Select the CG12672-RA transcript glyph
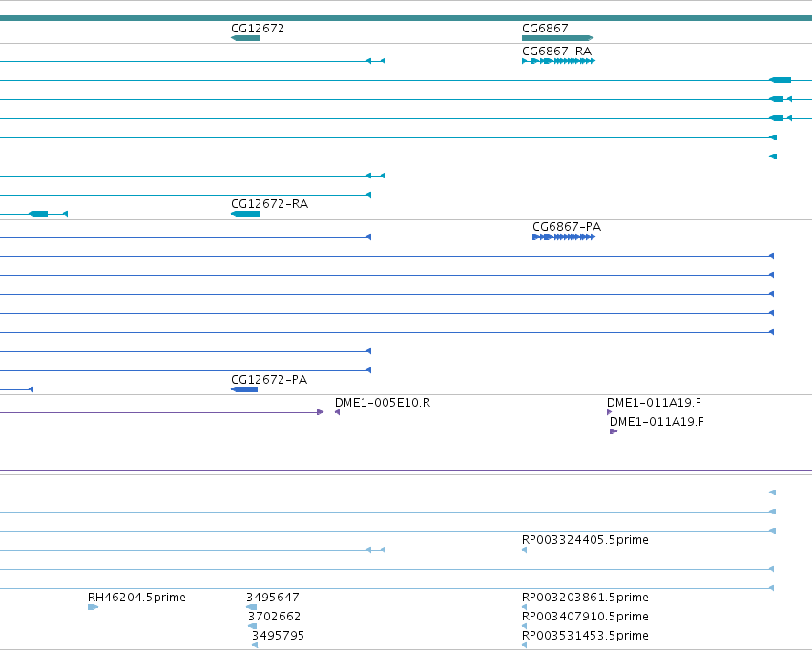The height and width of the screenshot is (650, 812). 245,214
